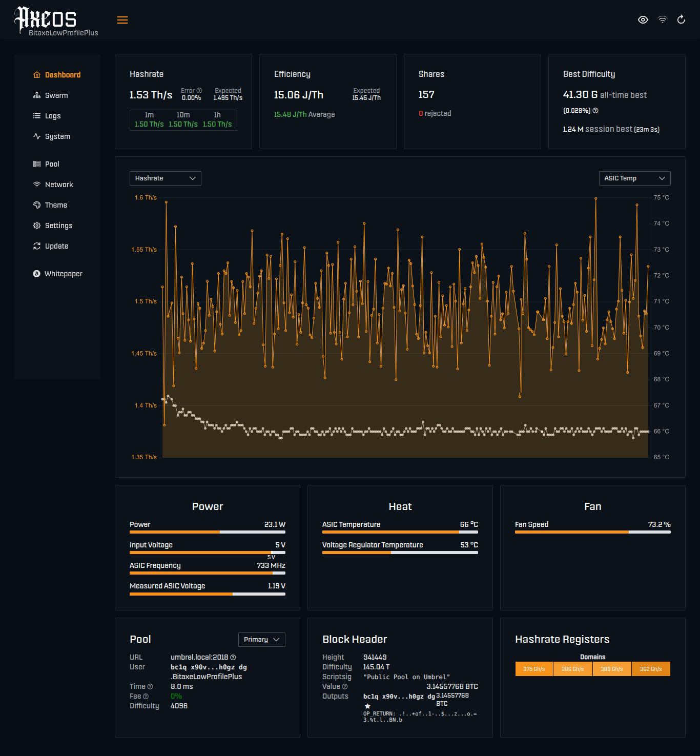Open the Theme page

click(x=57, y=205)
